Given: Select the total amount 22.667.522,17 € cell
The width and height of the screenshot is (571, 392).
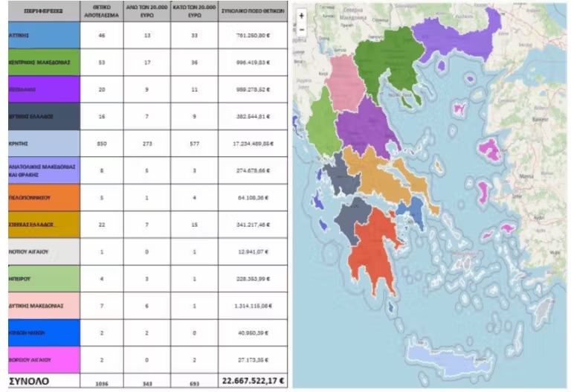Looking at the screenshot, I should coord(252,382).
